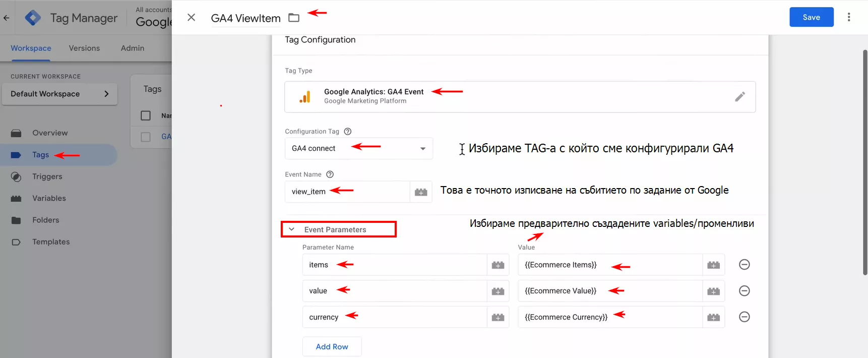Switch to the Versions tab

84,48
